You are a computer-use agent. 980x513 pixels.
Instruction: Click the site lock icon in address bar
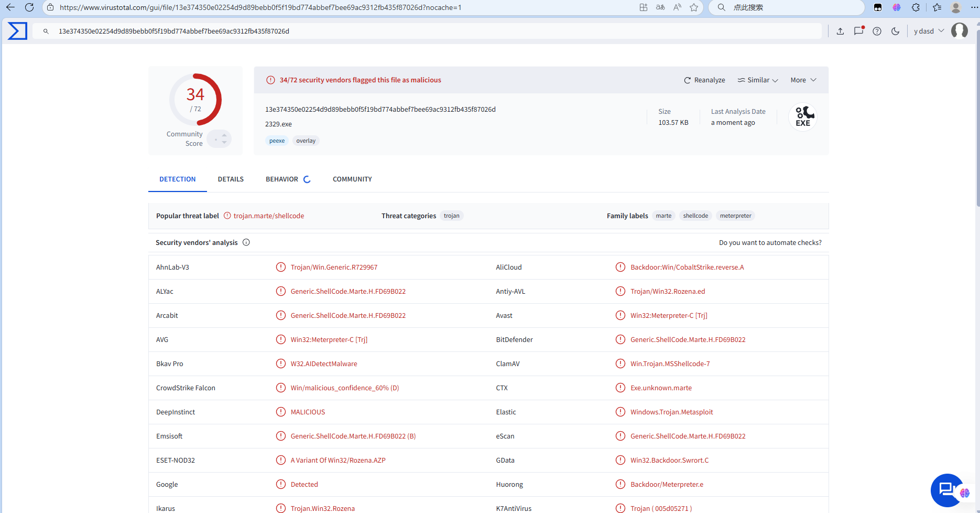click(x=50, y=7)
